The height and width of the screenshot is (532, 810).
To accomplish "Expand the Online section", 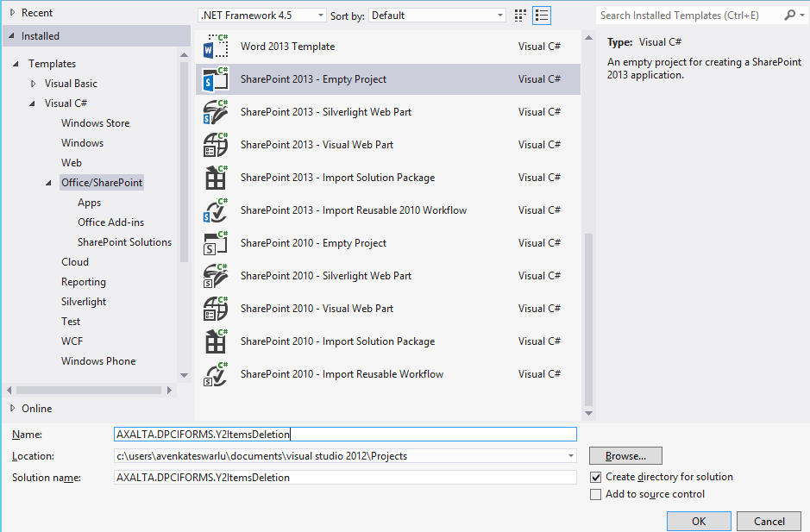I will [12, 408].
